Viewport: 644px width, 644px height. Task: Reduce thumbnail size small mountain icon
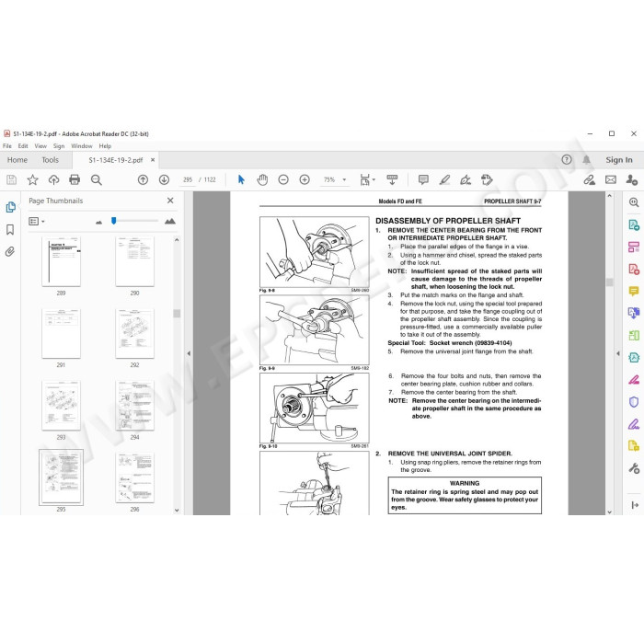tap(98, 222)
